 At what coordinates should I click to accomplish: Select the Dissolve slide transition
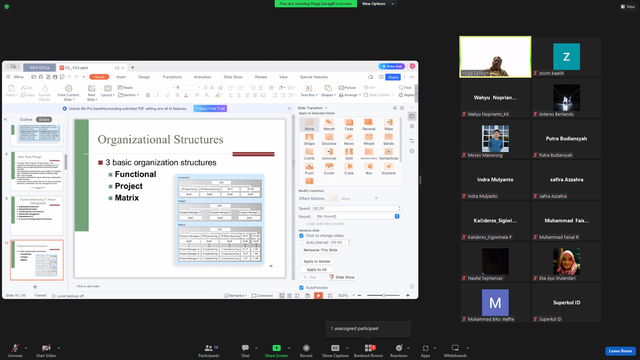tap(329, 139)
